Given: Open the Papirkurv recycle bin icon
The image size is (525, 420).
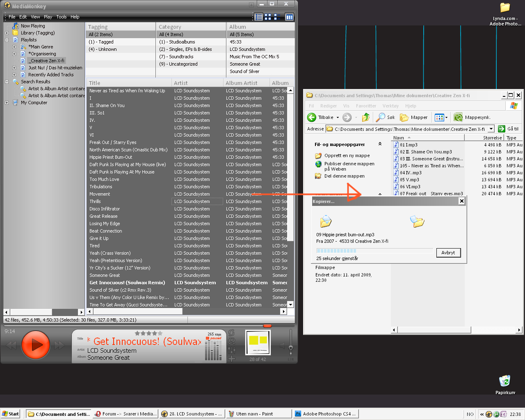Looking at the screenshot, I should pos(505,384).
